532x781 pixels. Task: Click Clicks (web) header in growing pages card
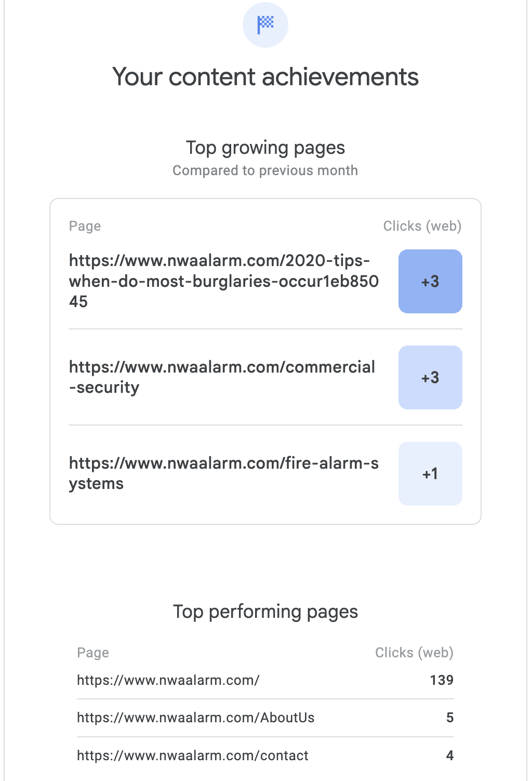(422, 226)
